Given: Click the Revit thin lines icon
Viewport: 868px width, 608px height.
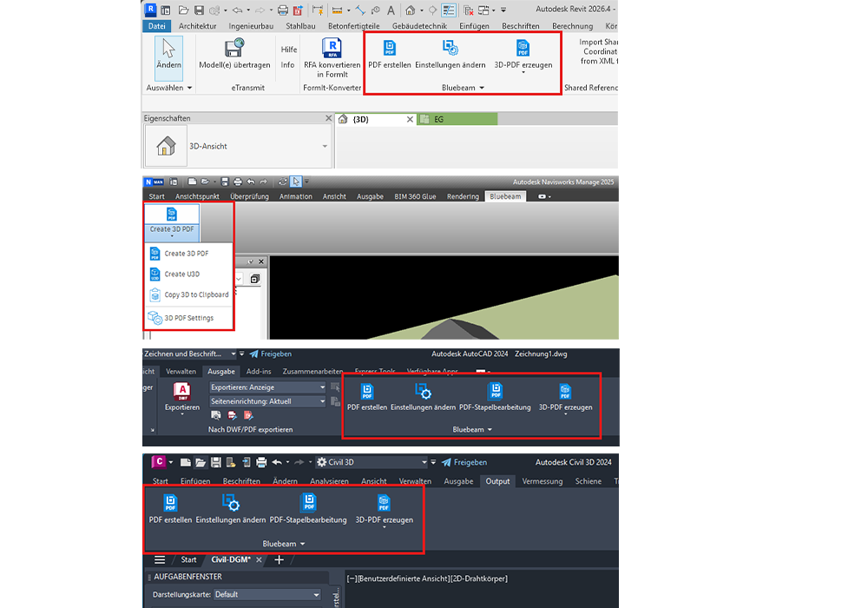Looking at the screenshot, I should [x=449, y=10].
